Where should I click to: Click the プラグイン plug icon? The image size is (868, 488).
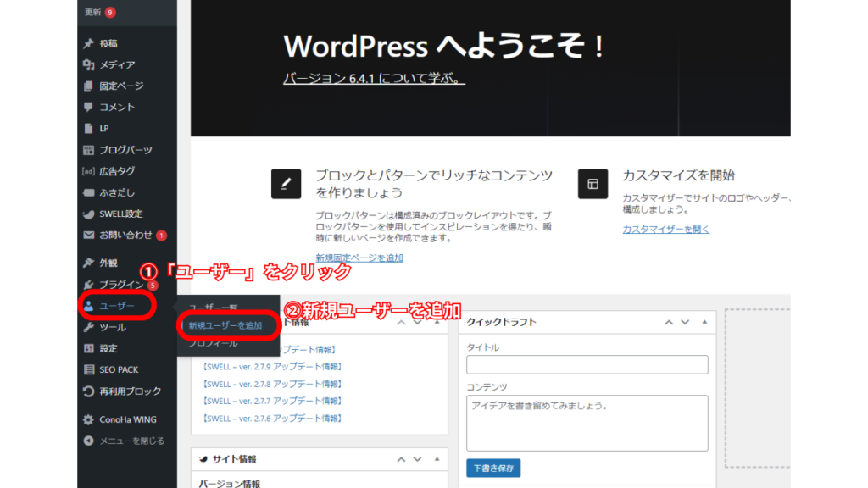tap(88, 285)
